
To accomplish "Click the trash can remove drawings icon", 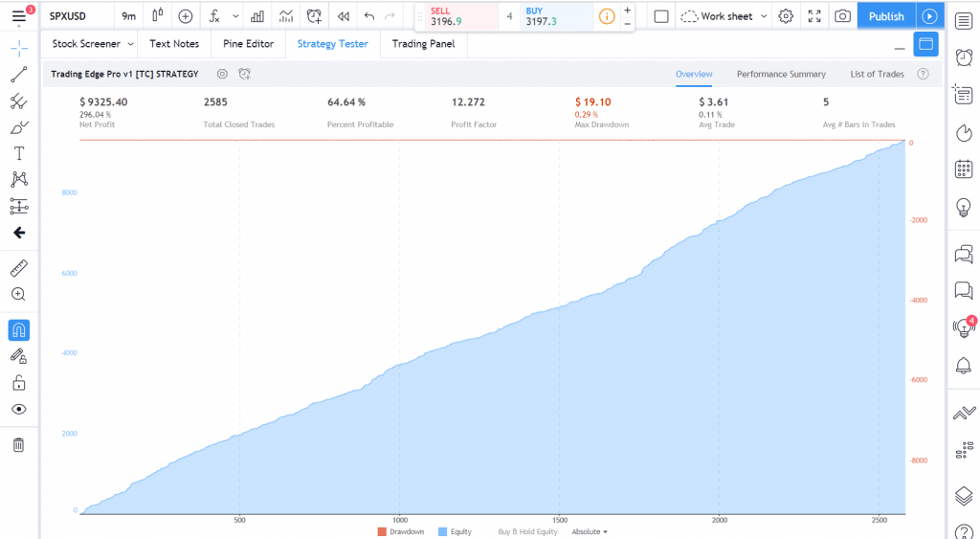I will (18, 444).
